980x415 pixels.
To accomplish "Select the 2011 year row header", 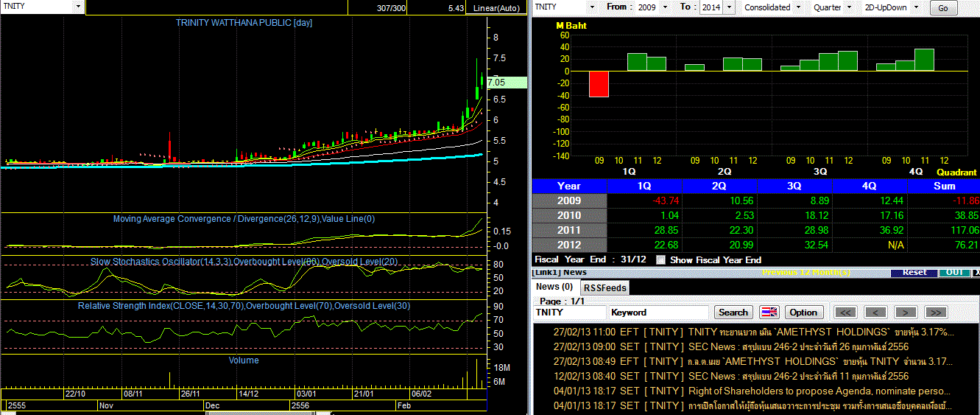I will point(569,230).
